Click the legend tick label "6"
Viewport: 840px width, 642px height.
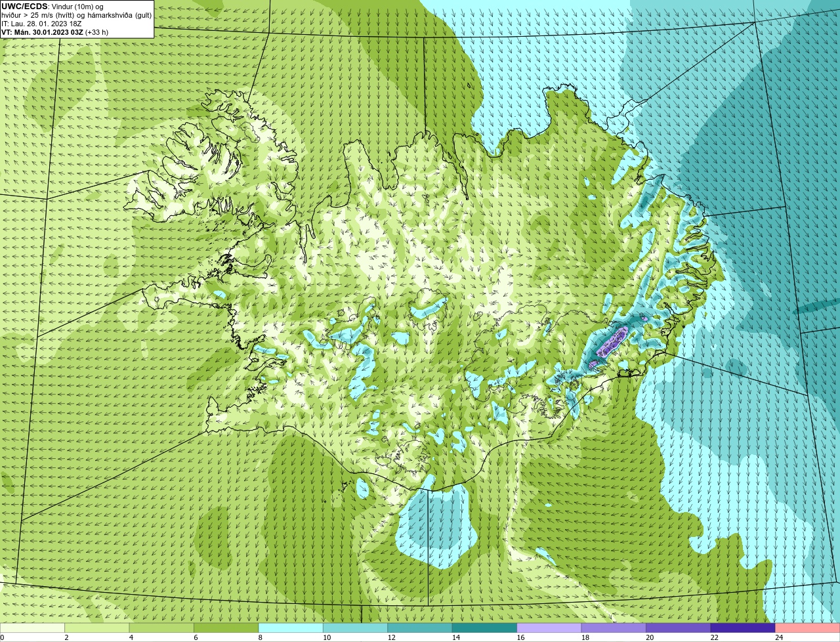pyautogui.click(x=196, y=637)
